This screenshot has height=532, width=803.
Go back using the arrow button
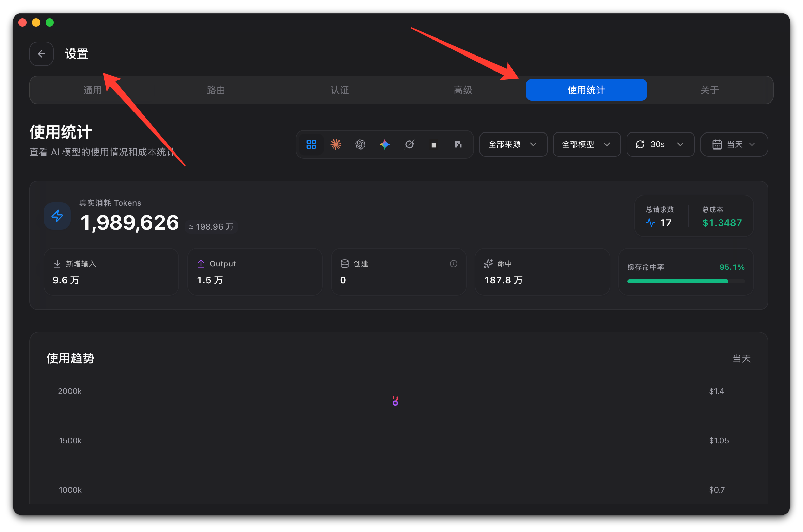point(41,54)
